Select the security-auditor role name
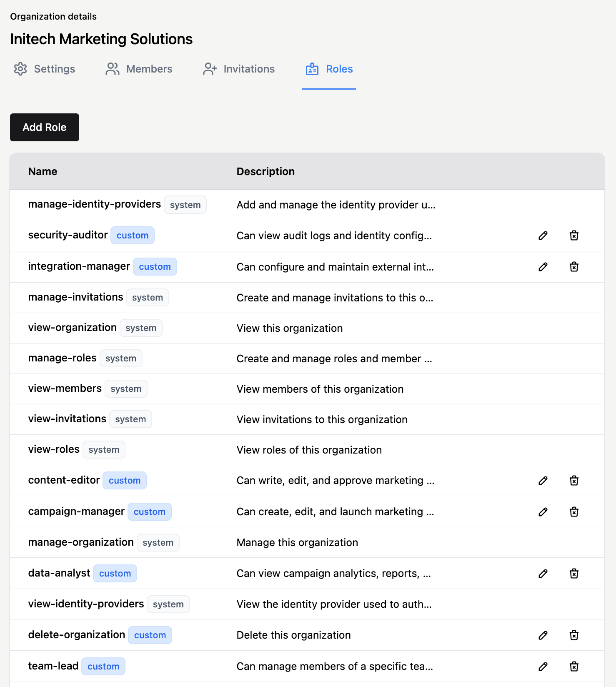 [68, 235]
